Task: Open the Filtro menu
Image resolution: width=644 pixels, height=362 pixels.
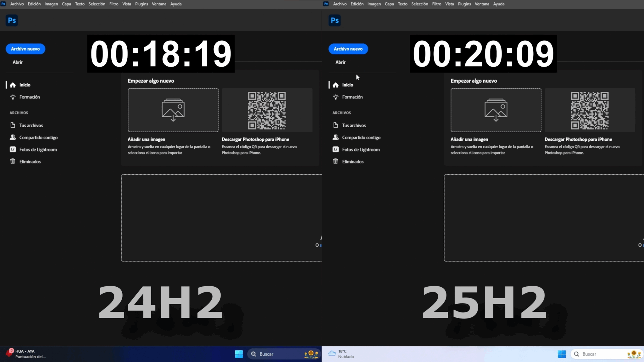Action: pos(114,4)
